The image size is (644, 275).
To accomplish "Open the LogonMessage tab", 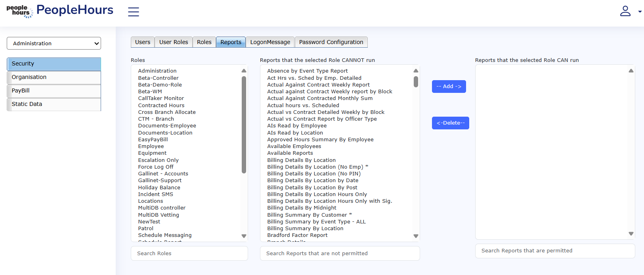I will [x=270, y=42].
